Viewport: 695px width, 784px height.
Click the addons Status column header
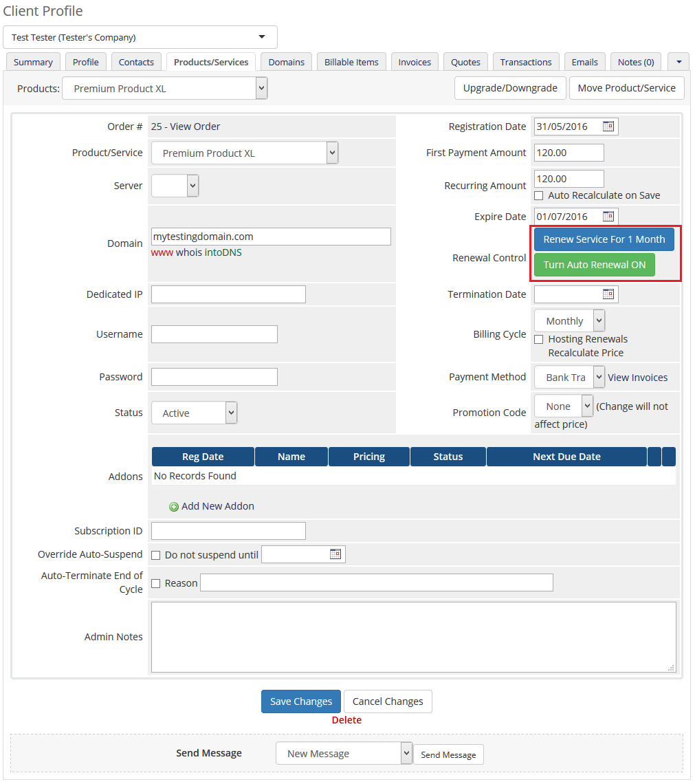(x=448, y=457)
